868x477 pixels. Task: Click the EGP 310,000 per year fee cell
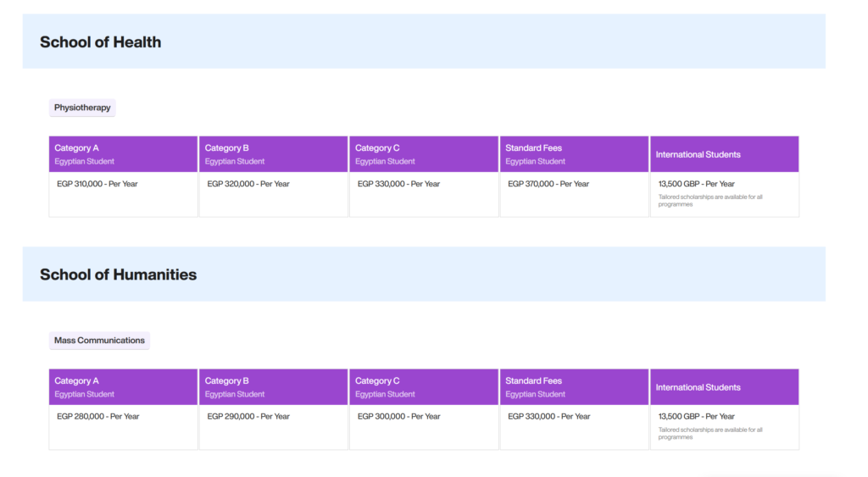(x=97, y=184)
